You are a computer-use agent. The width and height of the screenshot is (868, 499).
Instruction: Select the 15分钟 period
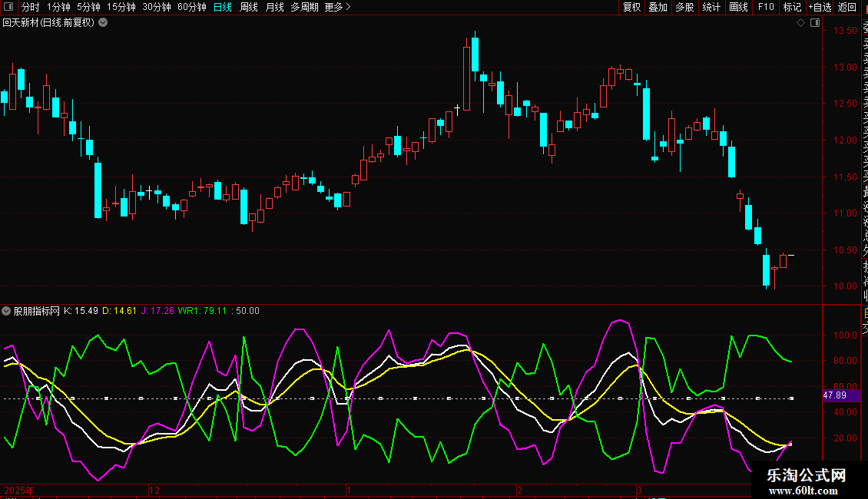(x=121, y=7)
